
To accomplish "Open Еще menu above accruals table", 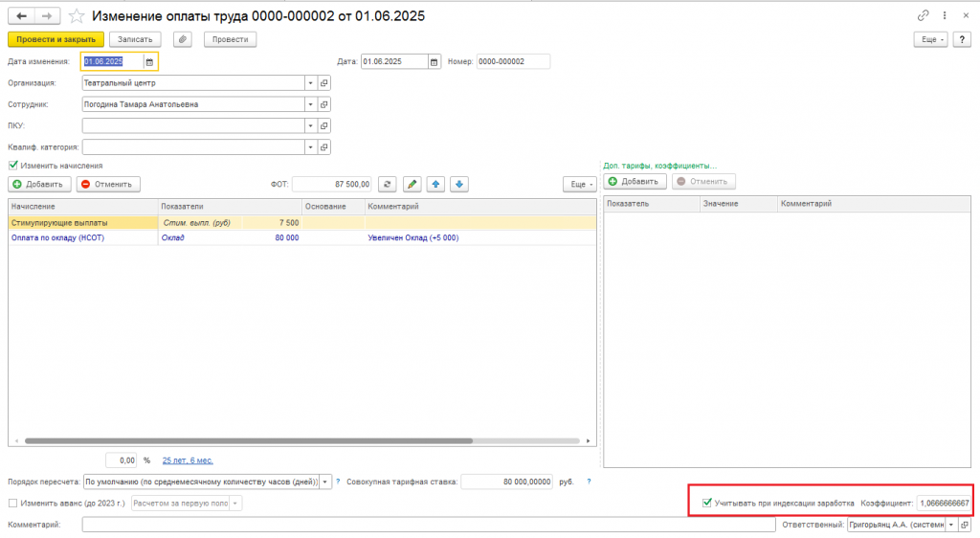I will (580, 185).
